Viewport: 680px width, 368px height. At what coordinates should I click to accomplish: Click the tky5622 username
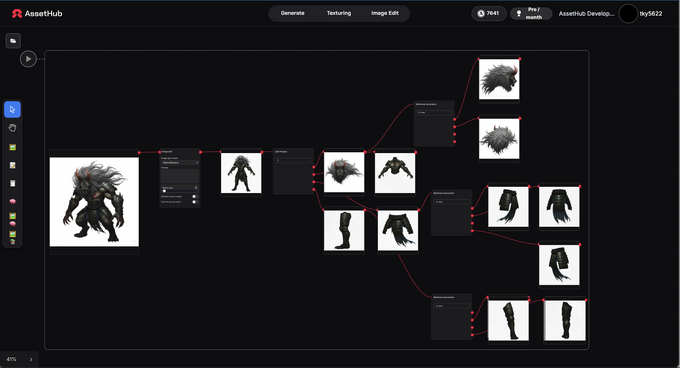tap(651, 13)
